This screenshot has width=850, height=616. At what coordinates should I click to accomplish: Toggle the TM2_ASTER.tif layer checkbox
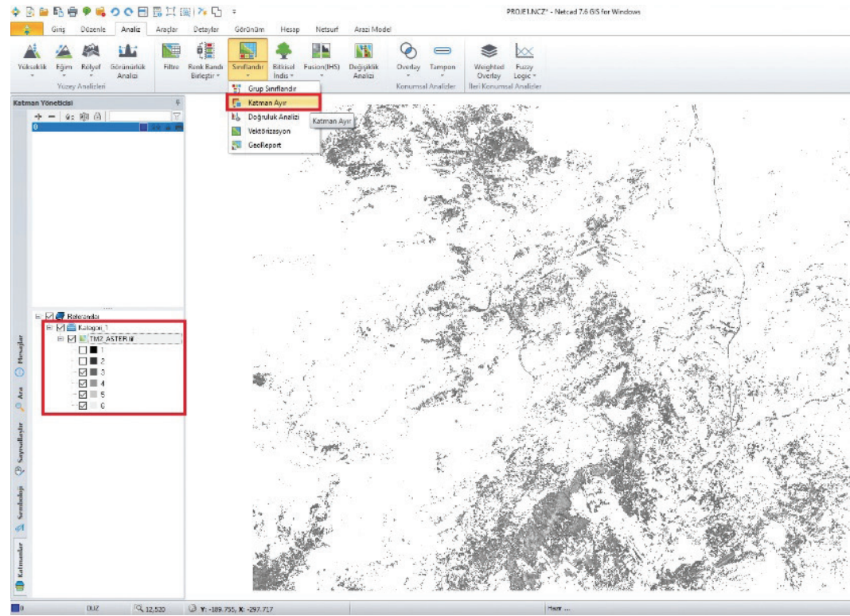pyautogui.click(x=72, y=339)
